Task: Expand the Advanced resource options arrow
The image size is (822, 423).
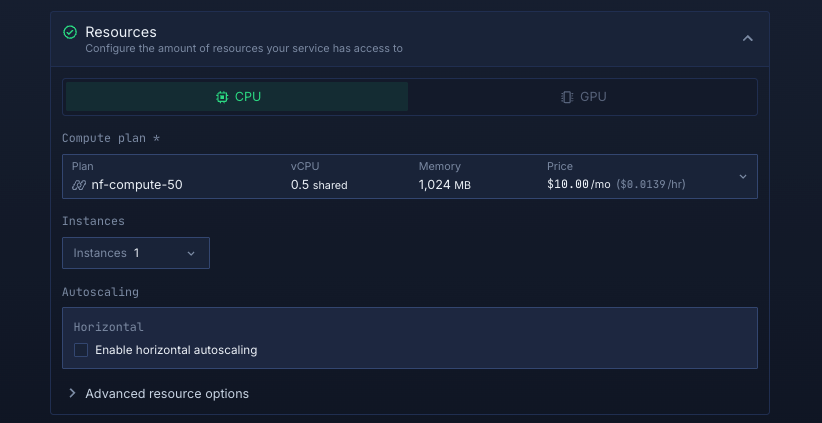Action: (72, 393)
